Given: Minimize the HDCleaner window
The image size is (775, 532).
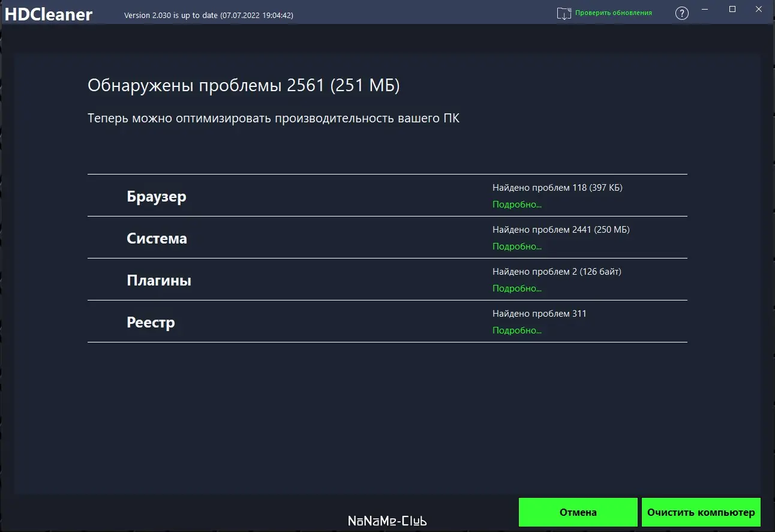Looking at the screenshot, I should 706,9.
